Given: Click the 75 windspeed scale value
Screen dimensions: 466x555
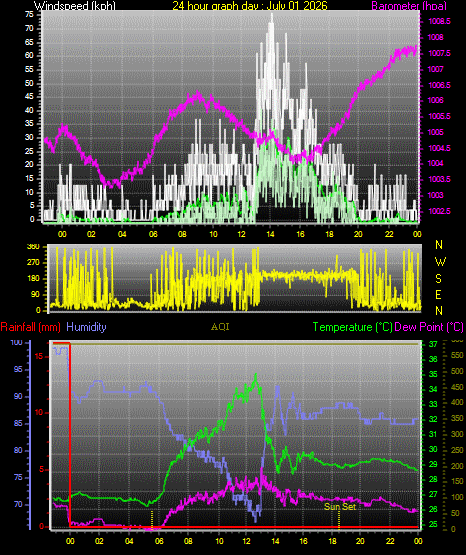Looking at the screenshot, I should click(x=29, y=15).
